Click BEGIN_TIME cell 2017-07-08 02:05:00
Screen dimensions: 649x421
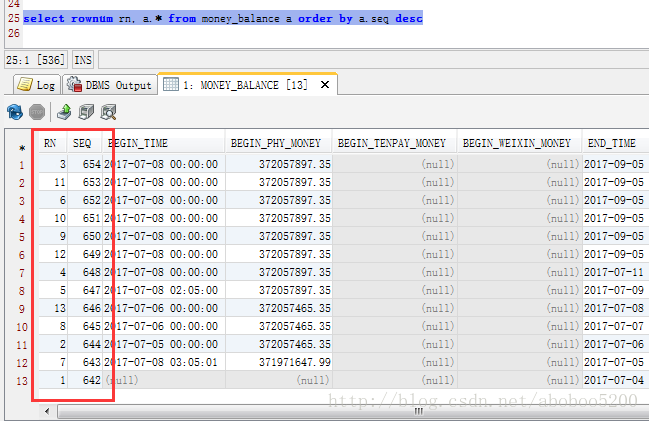click(x=164, y=290)
